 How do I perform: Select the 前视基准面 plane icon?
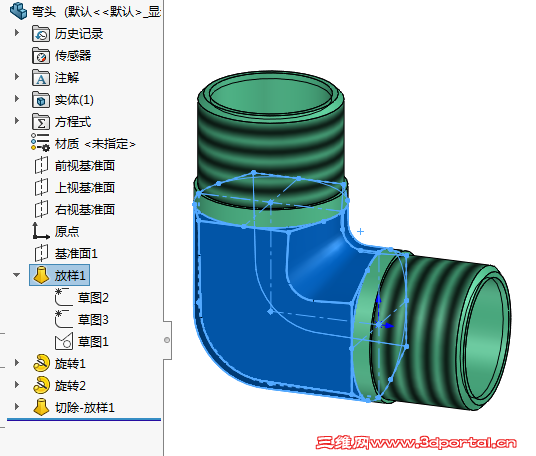(x=41, y=165)
